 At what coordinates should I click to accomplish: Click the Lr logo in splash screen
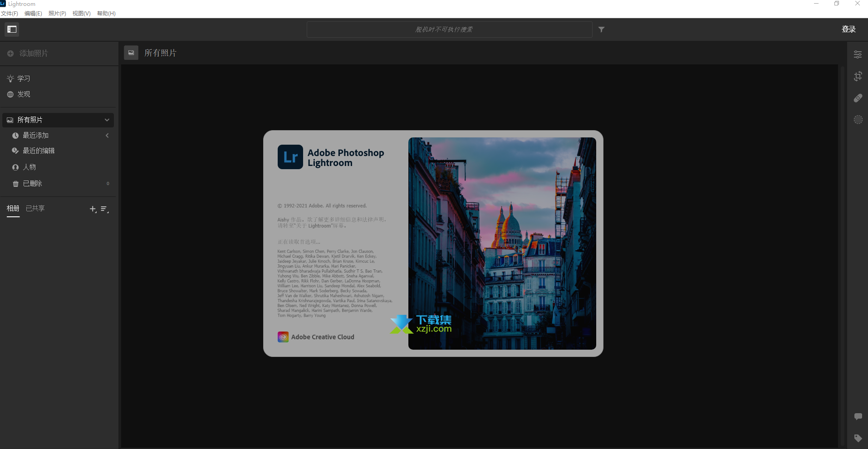pyautogui.click(x=290, y=157)
